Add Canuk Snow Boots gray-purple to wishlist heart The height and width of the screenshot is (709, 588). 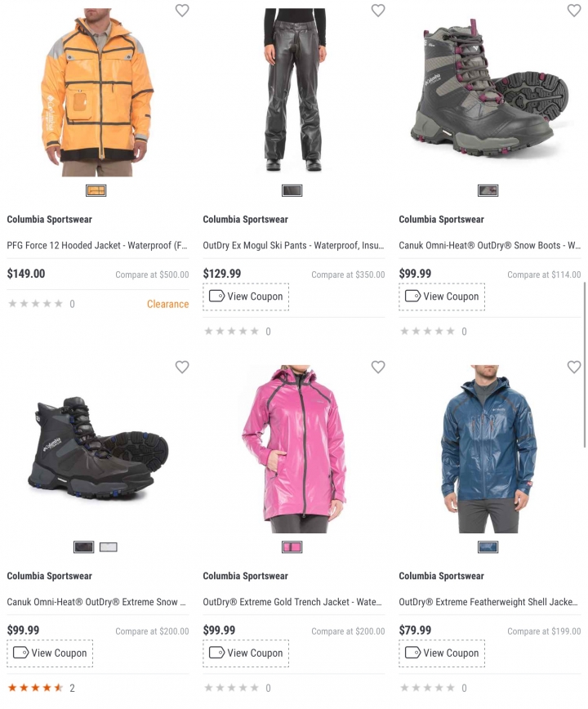(574, 11)
